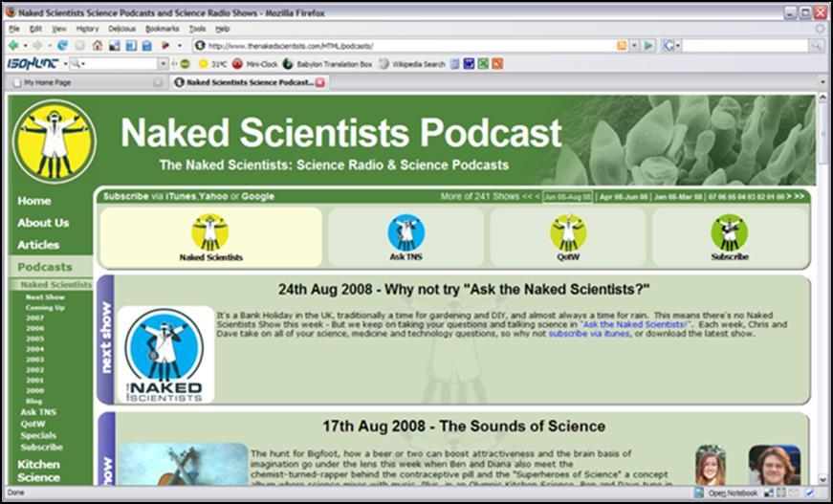This screenshot has height=504, width=833.
Task: Reload the page using the blue refresh icon
Action: 63,46
